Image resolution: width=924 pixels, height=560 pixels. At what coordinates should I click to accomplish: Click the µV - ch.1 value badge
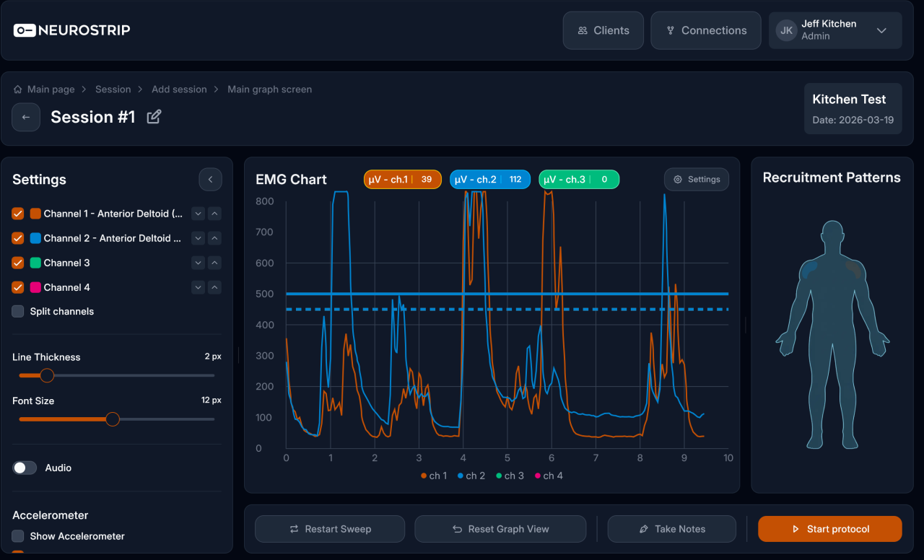(402, 180)
